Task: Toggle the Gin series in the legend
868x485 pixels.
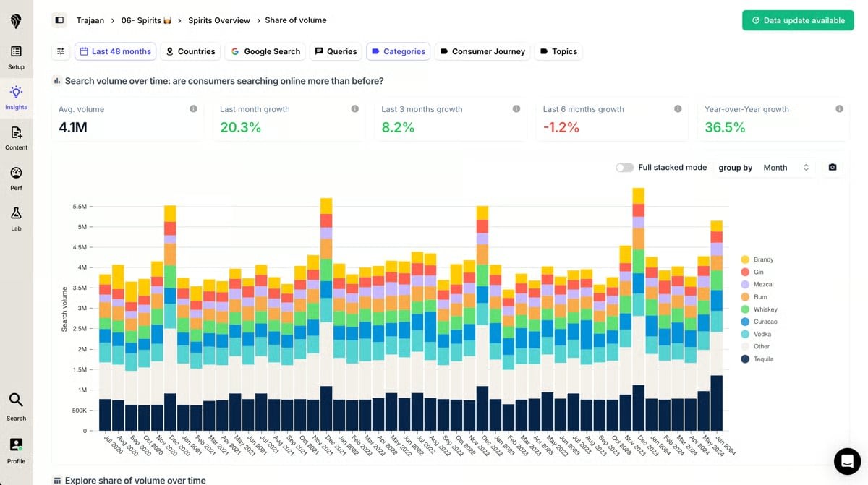Action: click(752, 272)
